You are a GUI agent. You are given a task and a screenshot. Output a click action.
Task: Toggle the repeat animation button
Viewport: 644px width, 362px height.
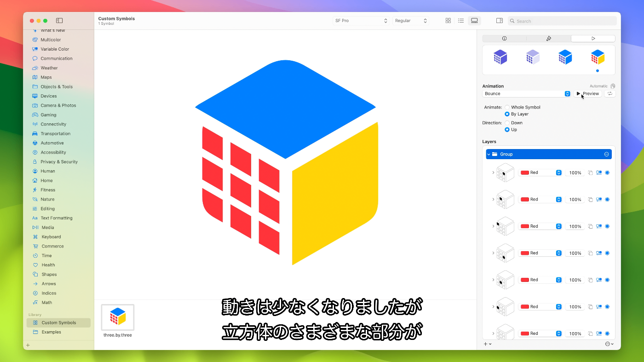coord(609,93)
